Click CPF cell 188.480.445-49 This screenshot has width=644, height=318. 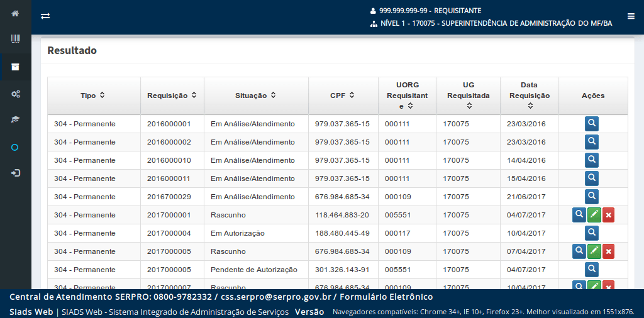[x=343, y=233]
